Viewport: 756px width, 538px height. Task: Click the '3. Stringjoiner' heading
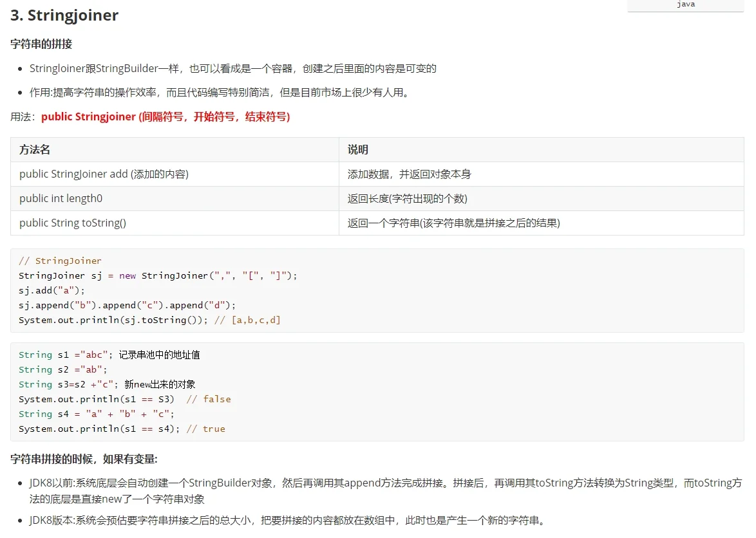pyautogui.click(x=63, y=15)
